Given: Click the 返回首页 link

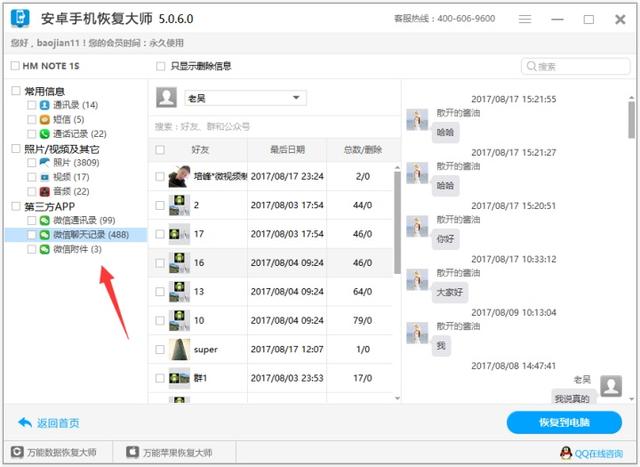Looking at the screenshot, I should tap(58, 423).
